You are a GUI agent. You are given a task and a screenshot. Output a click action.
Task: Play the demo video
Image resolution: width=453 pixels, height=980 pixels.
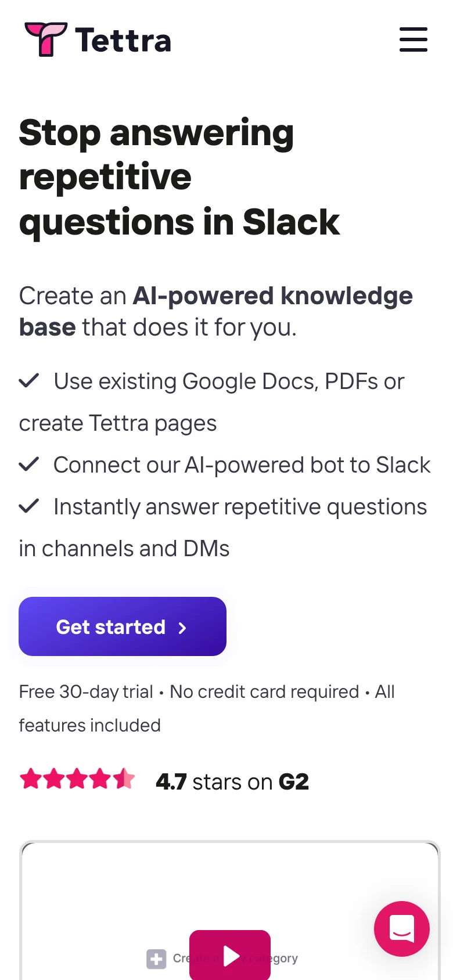pyautogui.click(x=230, y=955)
